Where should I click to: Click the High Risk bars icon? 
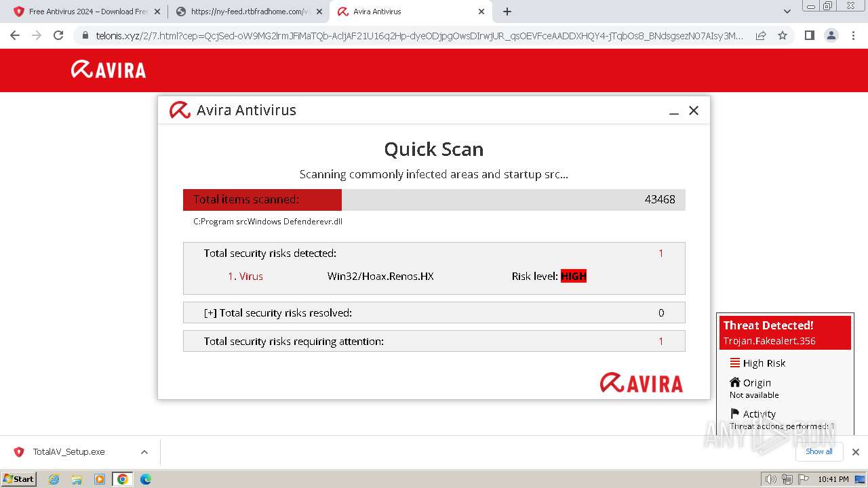tap(735, 363)
